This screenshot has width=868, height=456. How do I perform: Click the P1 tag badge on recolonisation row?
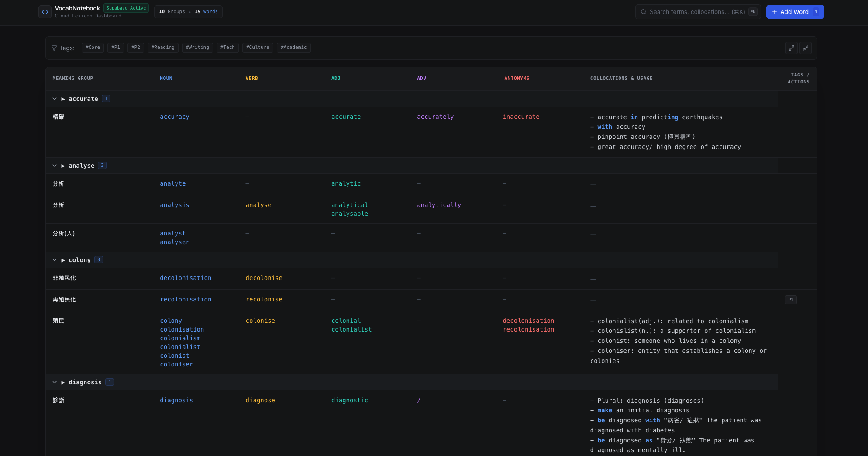(791, 300)
